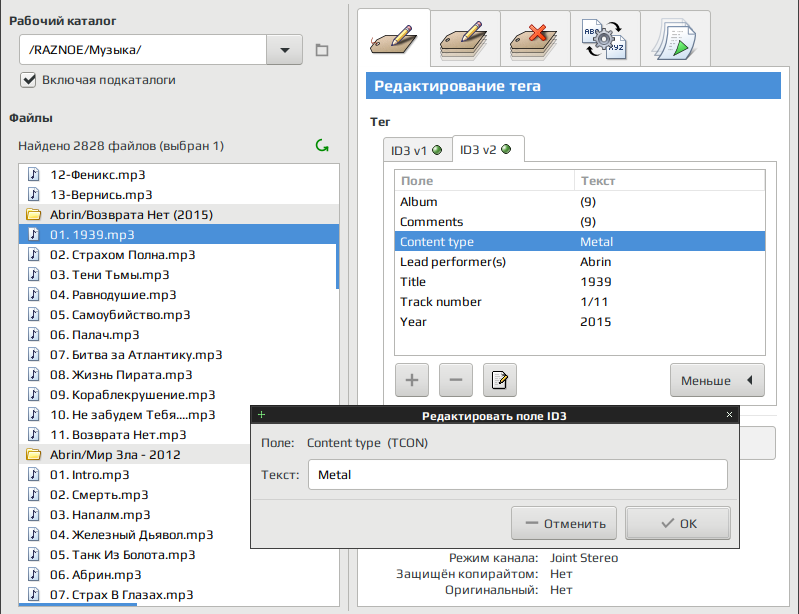Open the playlist generation tab
The image size is (799, 614).
click(675, 39)
